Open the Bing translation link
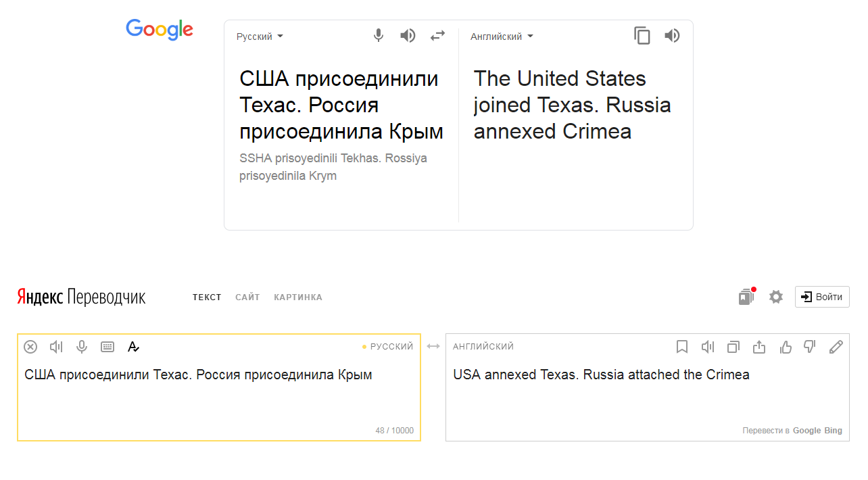Image resolution: width=868 pixels, height=480 pixels. (834, 431)
